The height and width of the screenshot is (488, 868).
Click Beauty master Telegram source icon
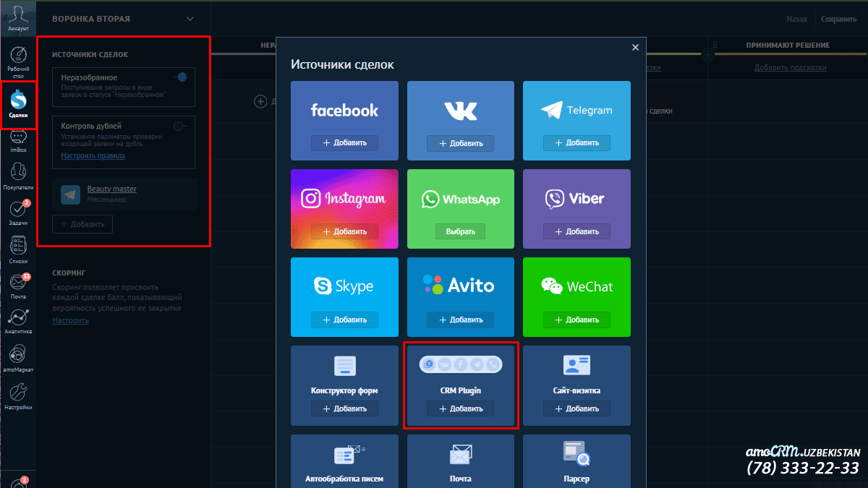pyautogui.click(x=70, y=194)
